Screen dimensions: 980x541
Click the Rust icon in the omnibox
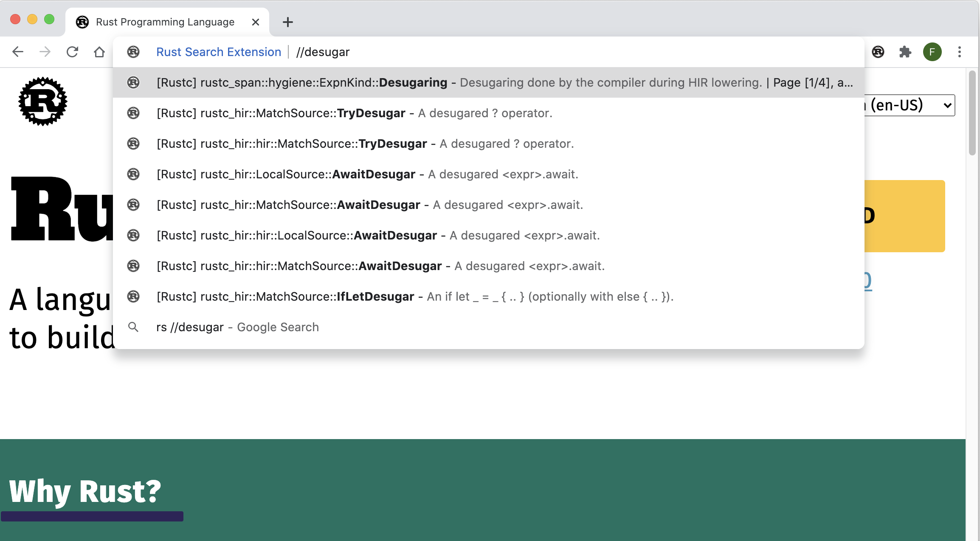point(133,52)
